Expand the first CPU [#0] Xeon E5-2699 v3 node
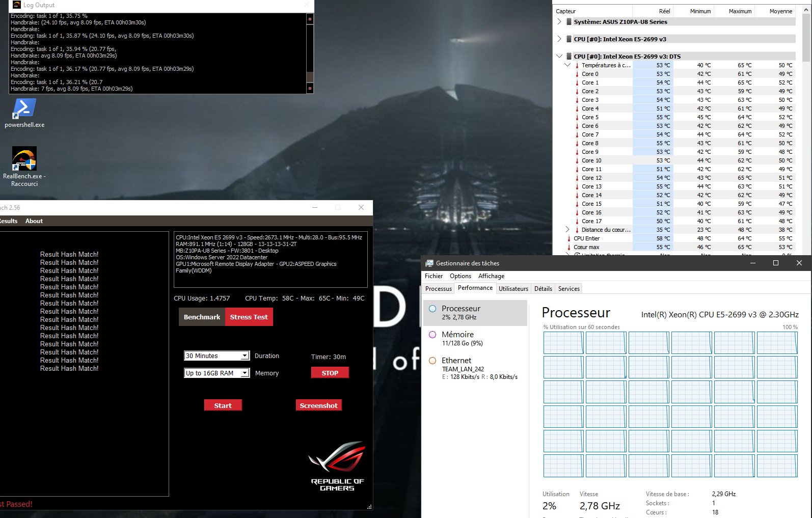Screen dimensions: 812x518 coord(559,39)
